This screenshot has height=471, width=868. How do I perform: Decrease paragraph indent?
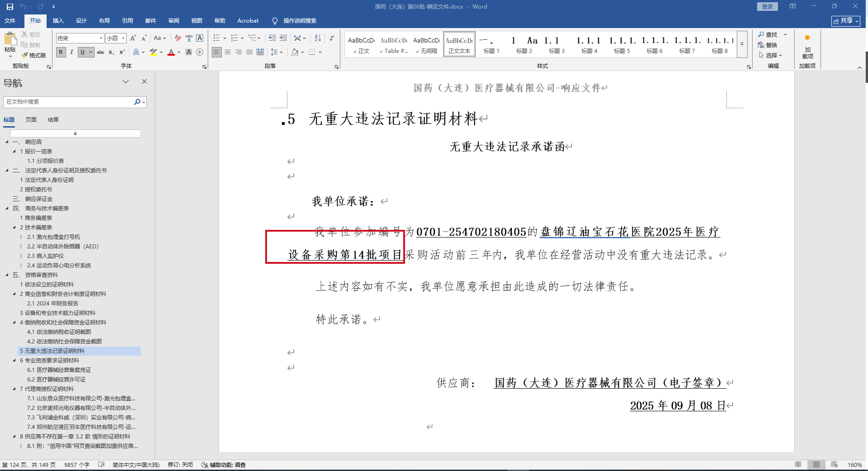(272, 38)
